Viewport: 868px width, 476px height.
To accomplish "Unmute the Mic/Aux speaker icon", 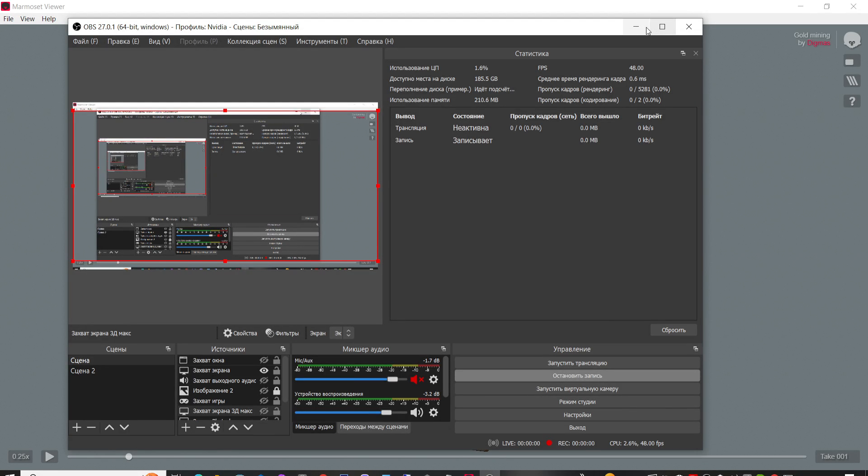I will click(417, 379).
